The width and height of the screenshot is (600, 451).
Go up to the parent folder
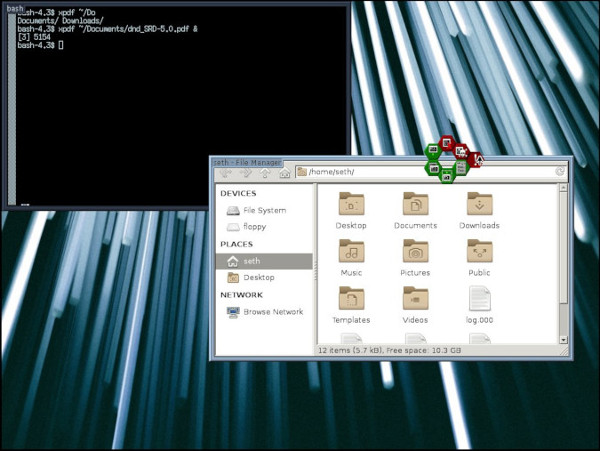pos(265,172)
